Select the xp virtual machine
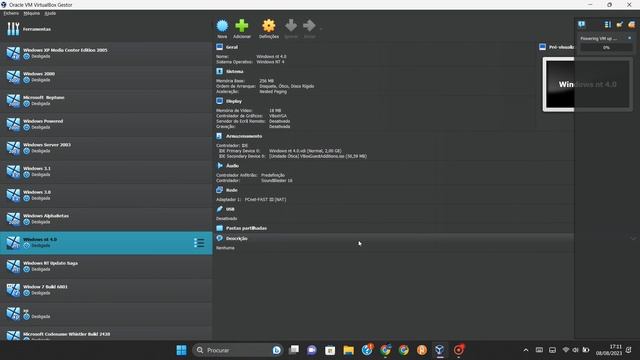Image resolution: width=640 pixels, height=360 pixels. click(106, 313)
